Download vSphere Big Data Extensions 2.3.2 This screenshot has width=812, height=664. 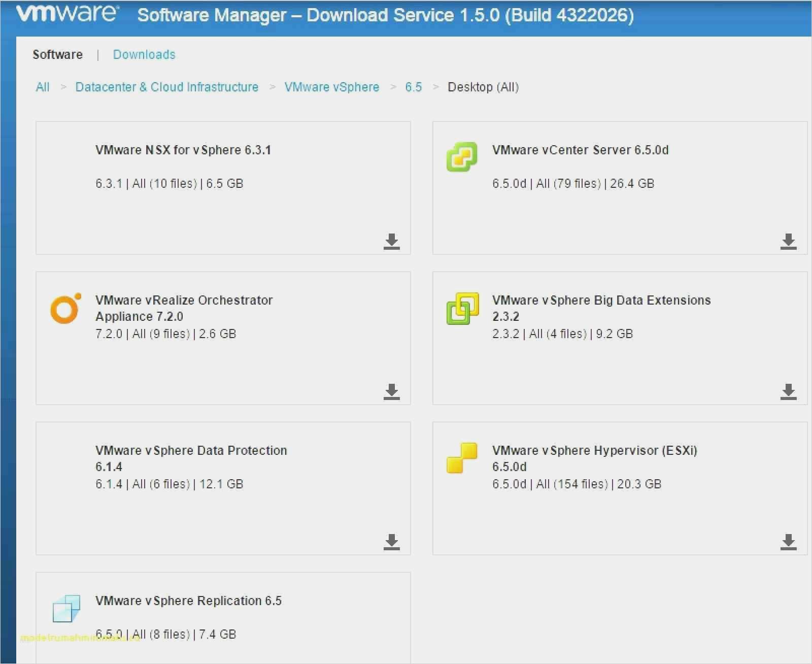pos(788,392)
